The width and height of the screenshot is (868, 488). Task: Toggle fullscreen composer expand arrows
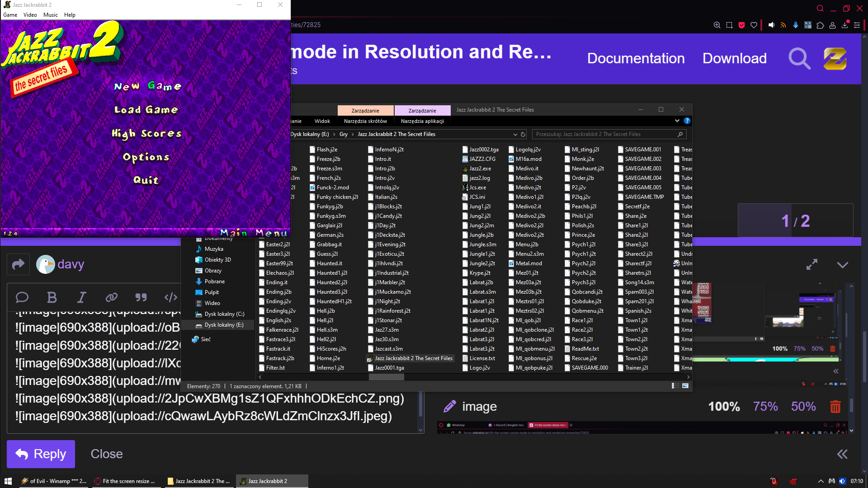[x=812, y=265]
